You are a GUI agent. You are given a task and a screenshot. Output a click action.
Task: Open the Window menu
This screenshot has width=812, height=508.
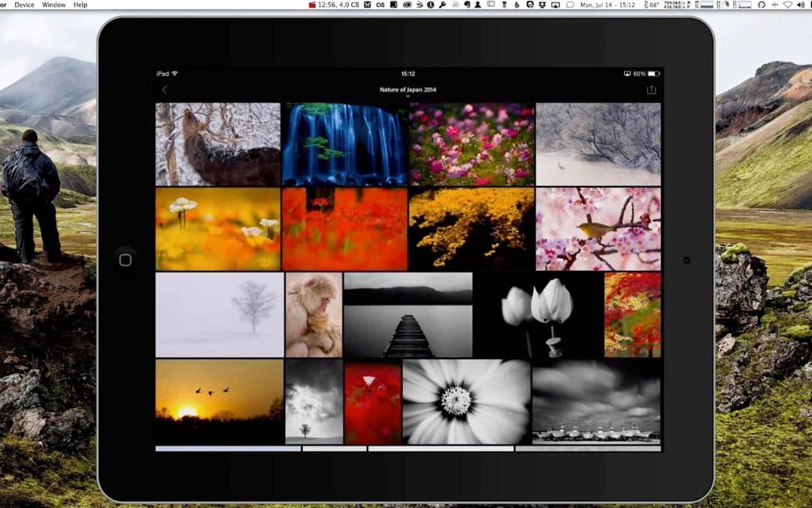[53, 5]
